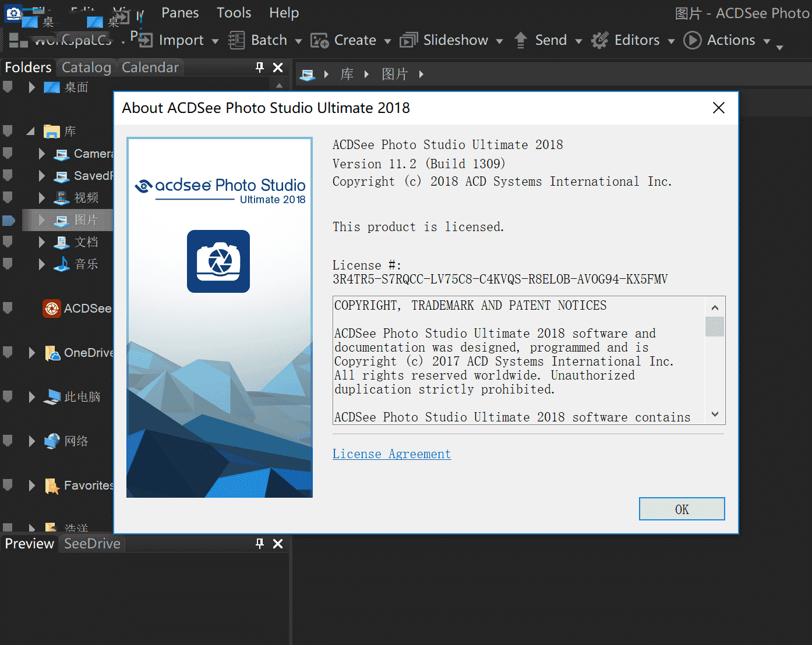The width and height of the screenshot is (812, 645).
Task: Open the Panes menu
Action: pyautogui.click(x=180, y=12)
